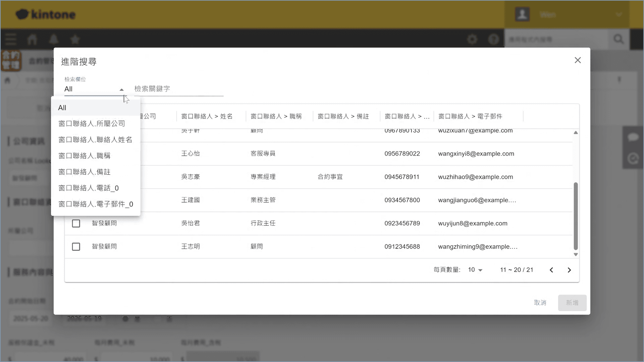The image size is (644, 362).
Task: Open the hamburger navigation menu
Action: click(10, 39)
